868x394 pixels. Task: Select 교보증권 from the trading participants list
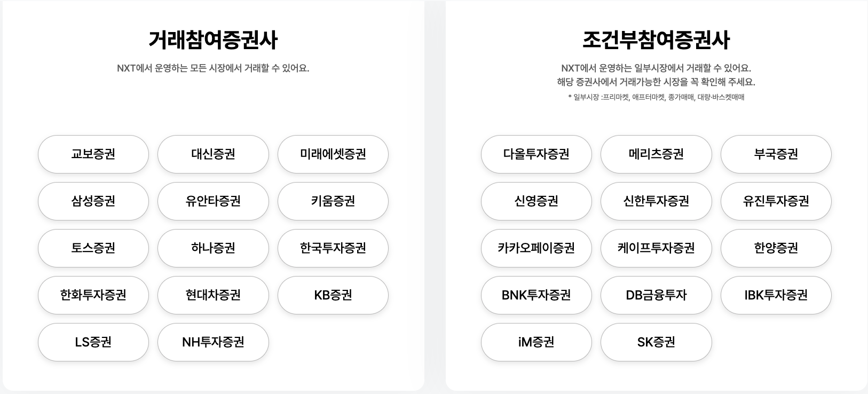pos(93,154)
